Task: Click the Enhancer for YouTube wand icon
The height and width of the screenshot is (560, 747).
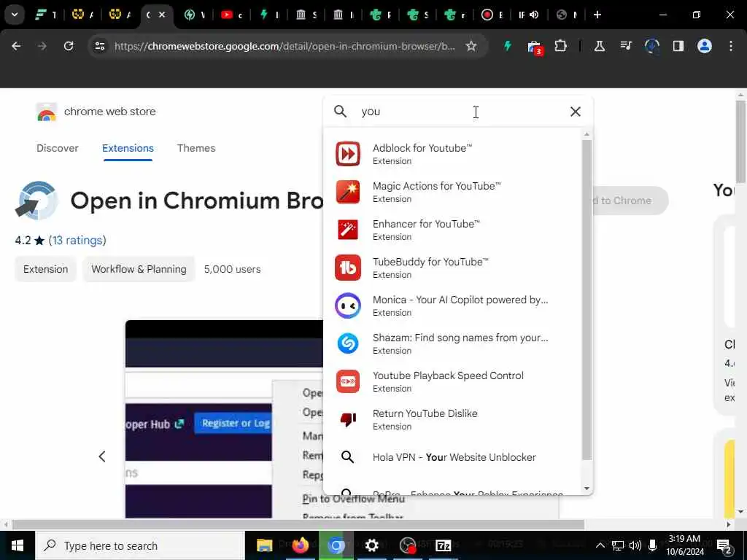Action: (x=348, y=230)
